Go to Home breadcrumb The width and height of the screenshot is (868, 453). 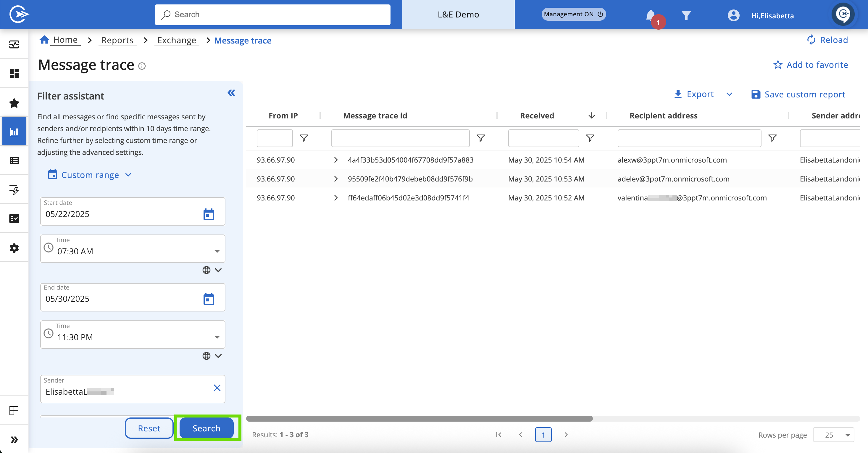(x=65, y=40)
